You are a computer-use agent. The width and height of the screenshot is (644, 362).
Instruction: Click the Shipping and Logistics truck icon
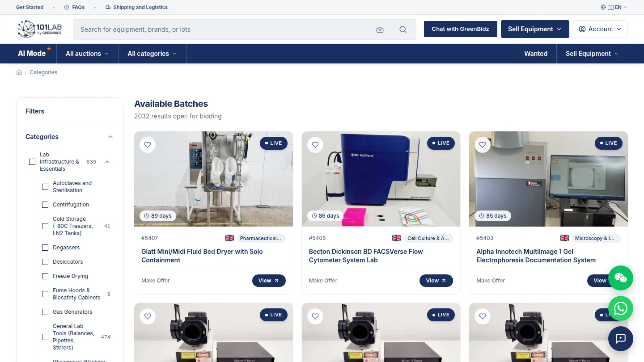point(108,7)
